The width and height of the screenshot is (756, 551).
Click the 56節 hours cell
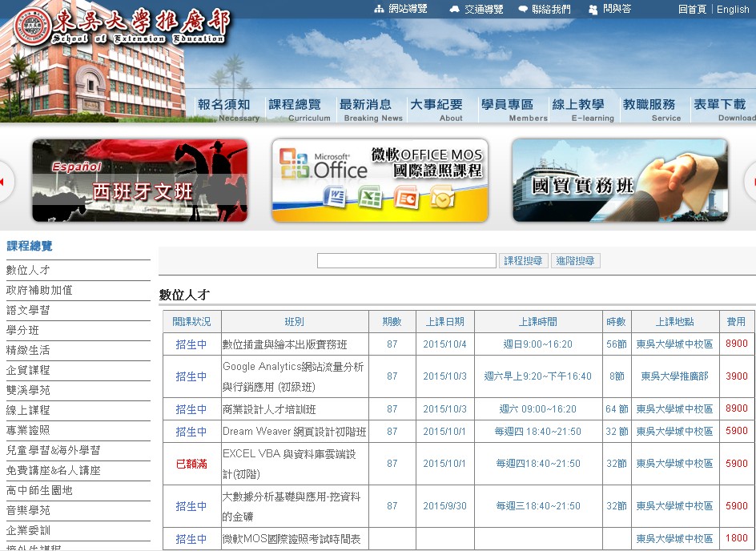coord(616,344)
